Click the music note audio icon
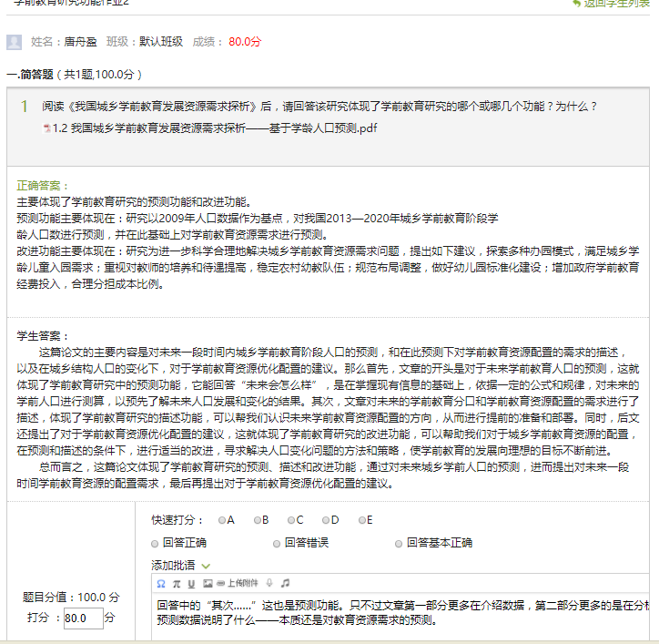The height and width of the screenshot is (644, 659). [285, 582]
